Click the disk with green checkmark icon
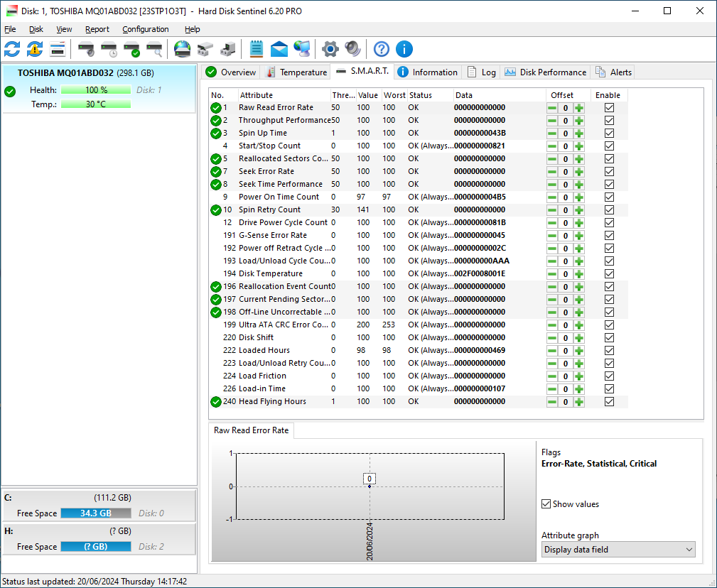The height and width of the screenshot is (588, 717). click(131, 49)
